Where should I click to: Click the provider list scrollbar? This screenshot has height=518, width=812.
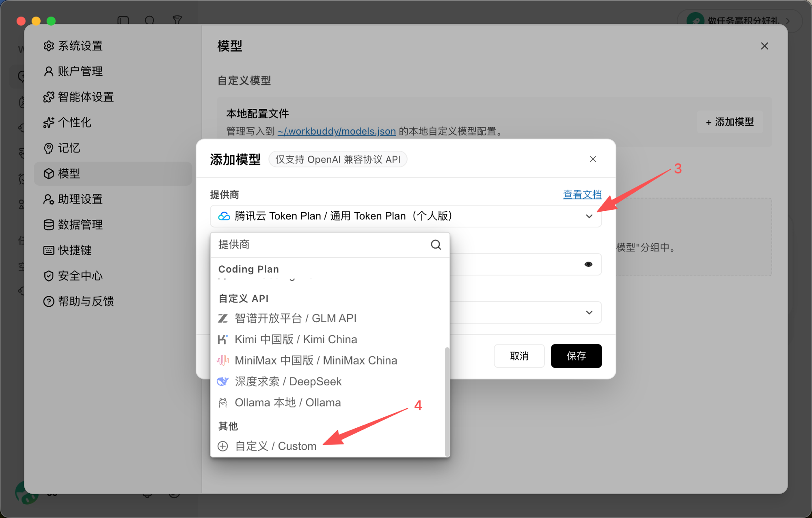[x=447, y=401]
